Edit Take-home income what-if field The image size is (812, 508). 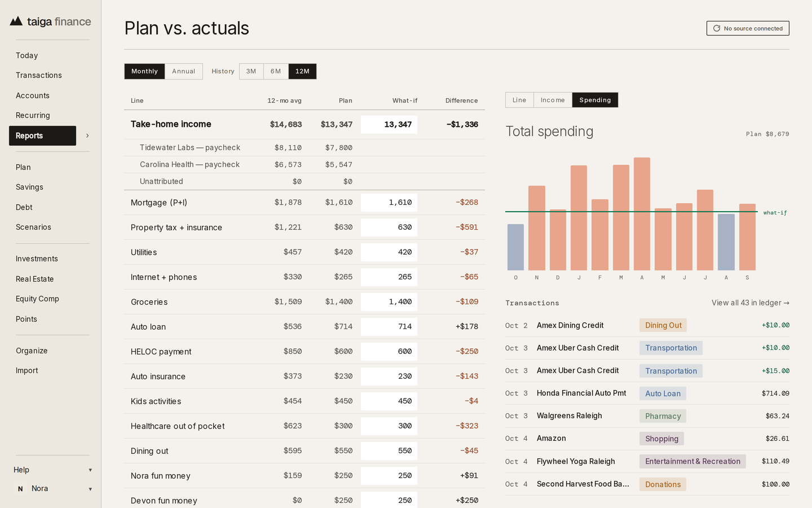tap(389, 124)
